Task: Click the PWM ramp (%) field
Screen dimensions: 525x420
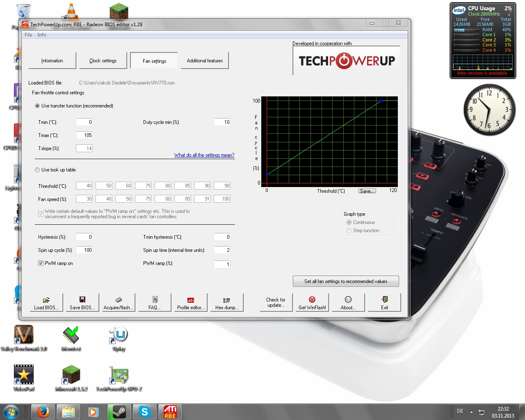Action: (222, 264)
